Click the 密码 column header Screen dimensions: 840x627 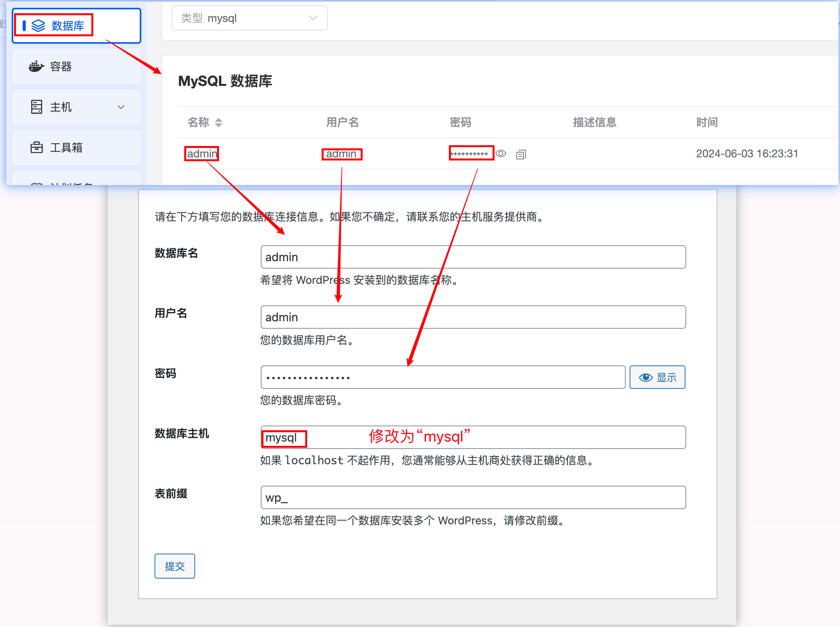coord(461,122)
